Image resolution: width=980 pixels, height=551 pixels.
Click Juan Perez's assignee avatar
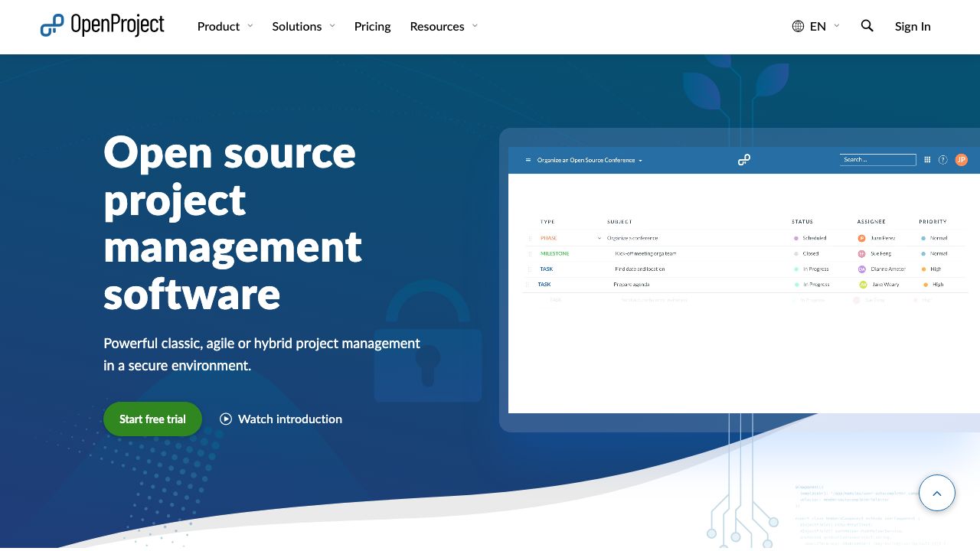[861, 238]
